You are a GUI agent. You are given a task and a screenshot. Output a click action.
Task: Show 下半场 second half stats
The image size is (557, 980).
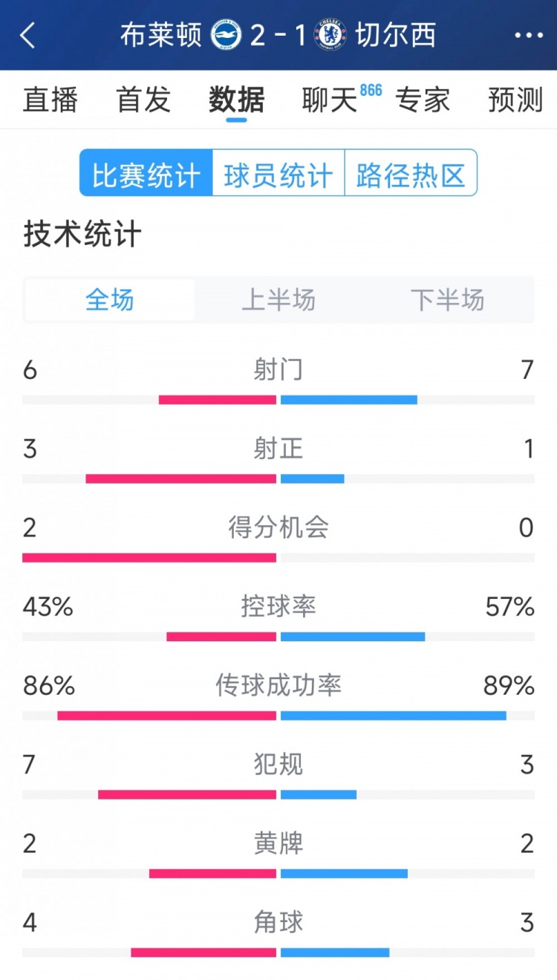[447, 300]
